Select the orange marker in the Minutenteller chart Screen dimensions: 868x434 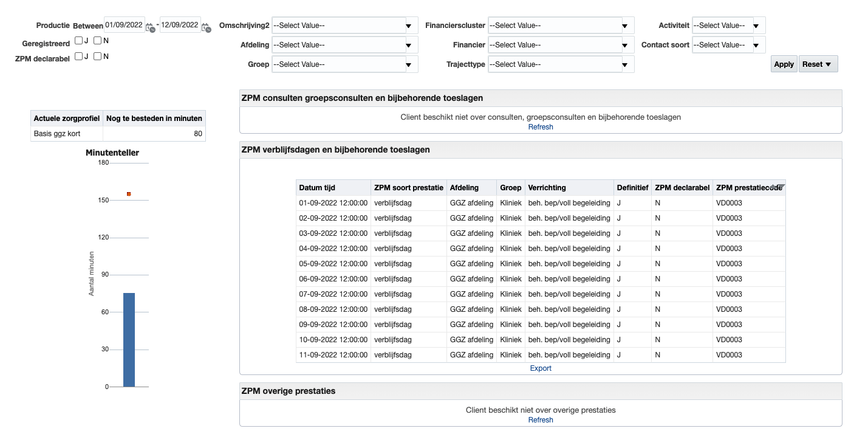pos(129,194)
